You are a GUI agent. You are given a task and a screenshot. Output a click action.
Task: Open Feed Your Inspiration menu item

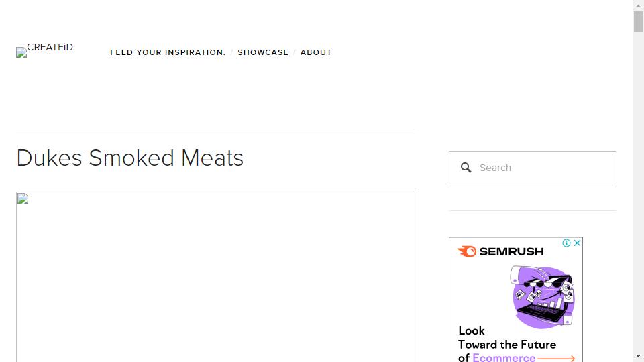[x=168, y=52]
